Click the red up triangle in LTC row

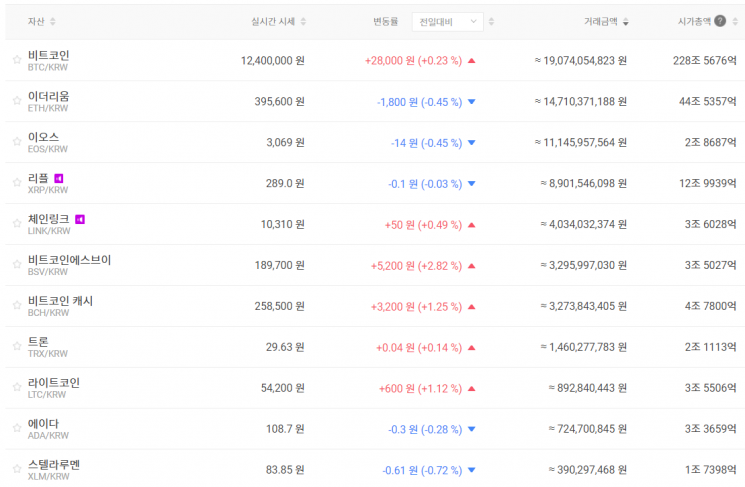coord(472,388)
